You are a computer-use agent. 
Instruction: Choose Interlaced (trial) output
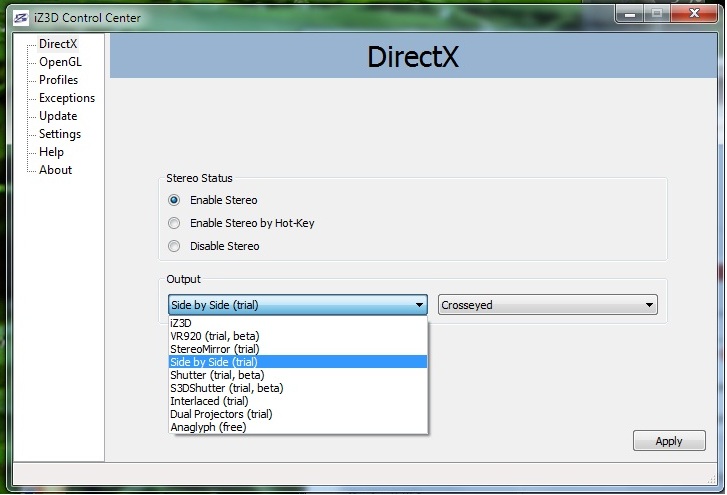click(x=298, y=401)
